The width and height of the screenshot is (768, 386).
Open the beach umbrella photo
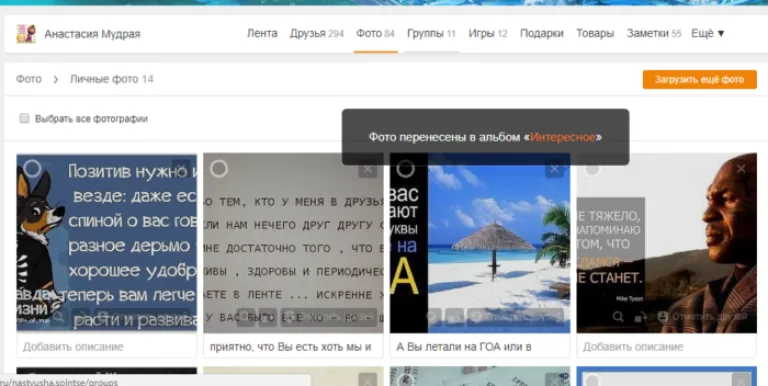tap(480, 243)
